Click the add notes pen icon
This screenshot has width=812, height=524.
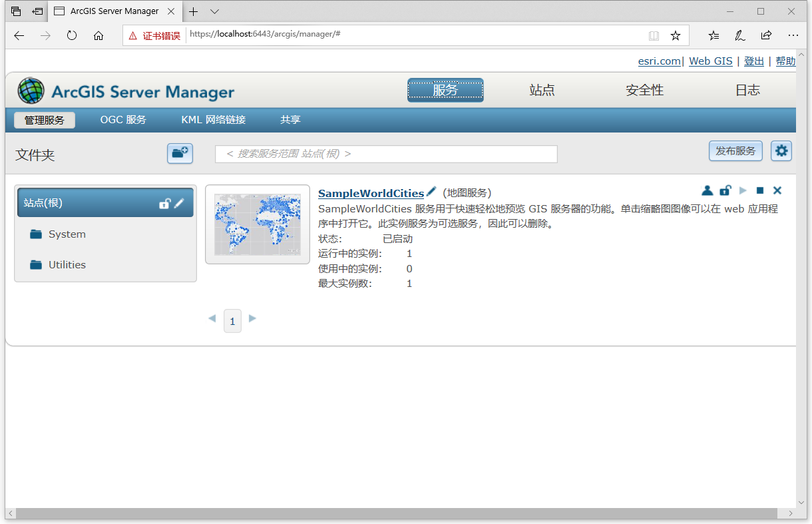pyautogui.click(x=739, y=35)
